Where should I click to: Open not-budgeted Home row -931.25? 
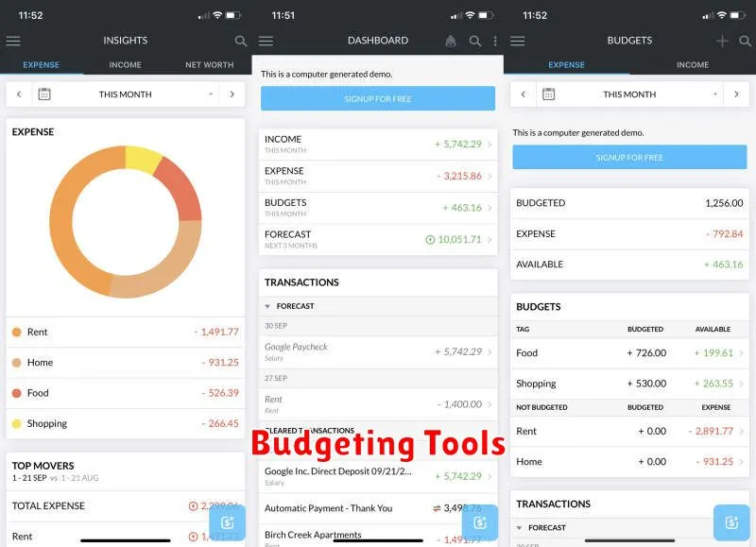629,462
